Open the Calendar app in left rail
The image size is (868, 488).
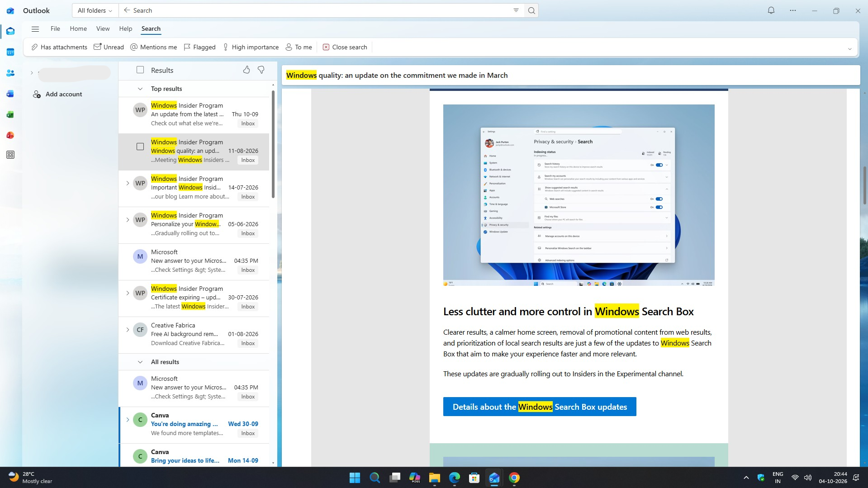pyautogui.click(x=10, y=52)
